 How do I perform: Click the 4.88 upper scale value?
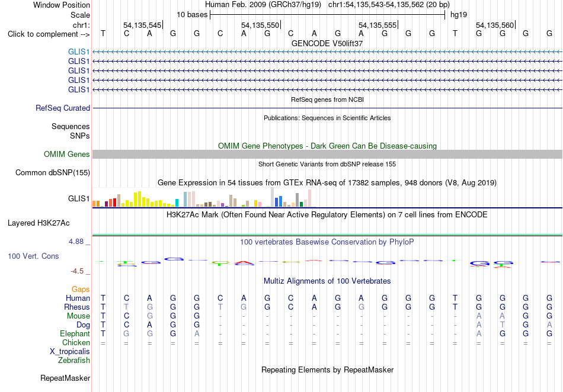pyautogui.click(x=76, y=242)
